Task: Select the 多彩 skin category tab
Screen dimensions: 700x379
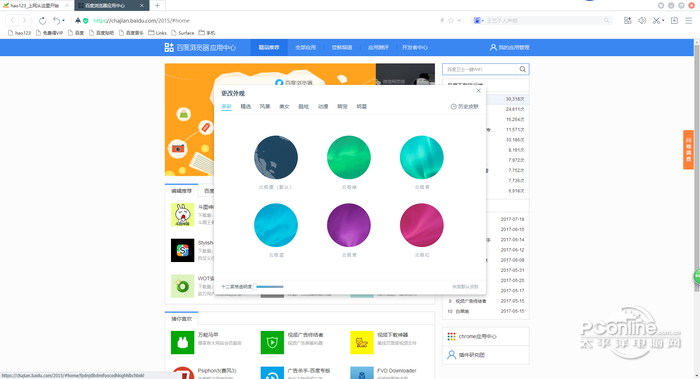Action: point(226,107)
